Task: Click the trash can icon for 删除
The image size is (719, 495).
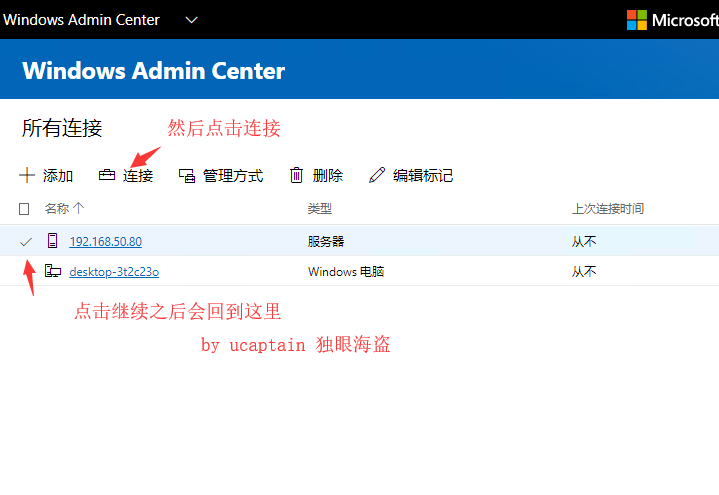Action: (x=297, y=175)
